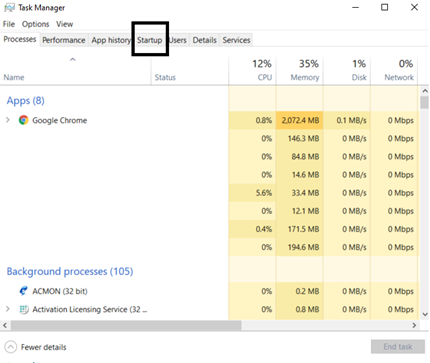Click the 33.4 MB memory cell
The width and height of the screenshot is (430, 363).
tap(299, 193)
